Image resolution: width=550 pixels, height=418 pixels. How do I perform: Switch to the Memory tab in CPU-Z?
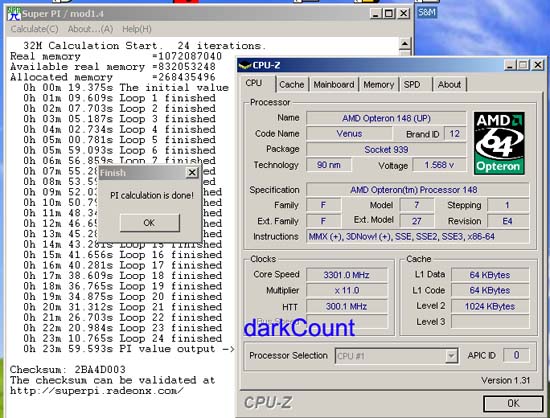pos(378,85)
